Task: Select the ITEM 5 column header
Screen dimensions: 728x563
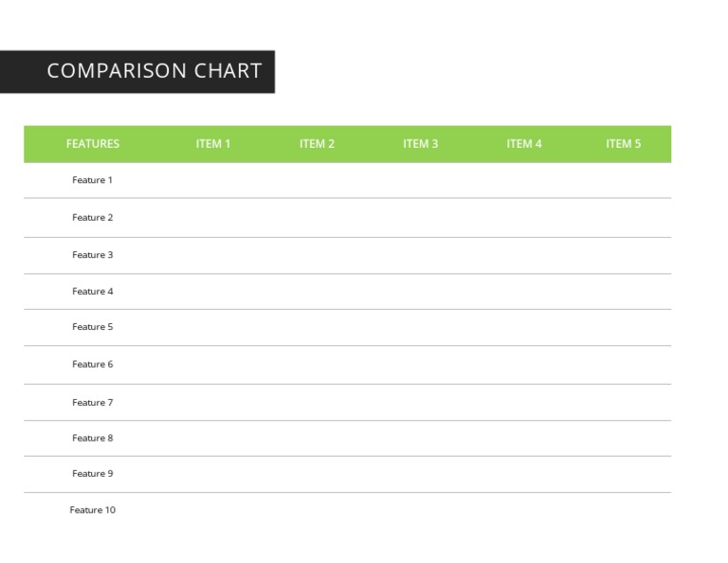Action: (623, 144)
